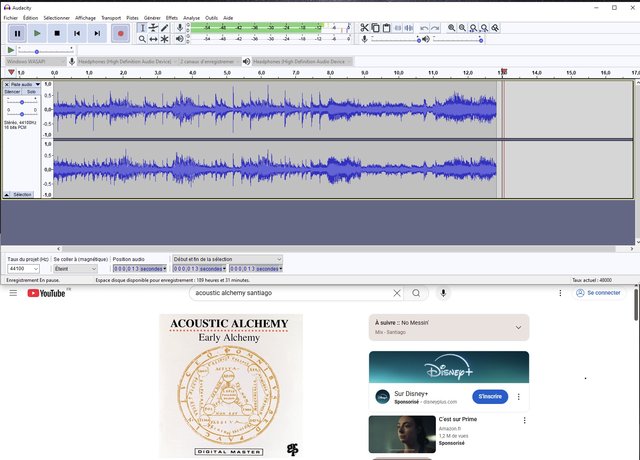
Task: Collapse the track with the arrow button
Action: click(x=7, y=195)
